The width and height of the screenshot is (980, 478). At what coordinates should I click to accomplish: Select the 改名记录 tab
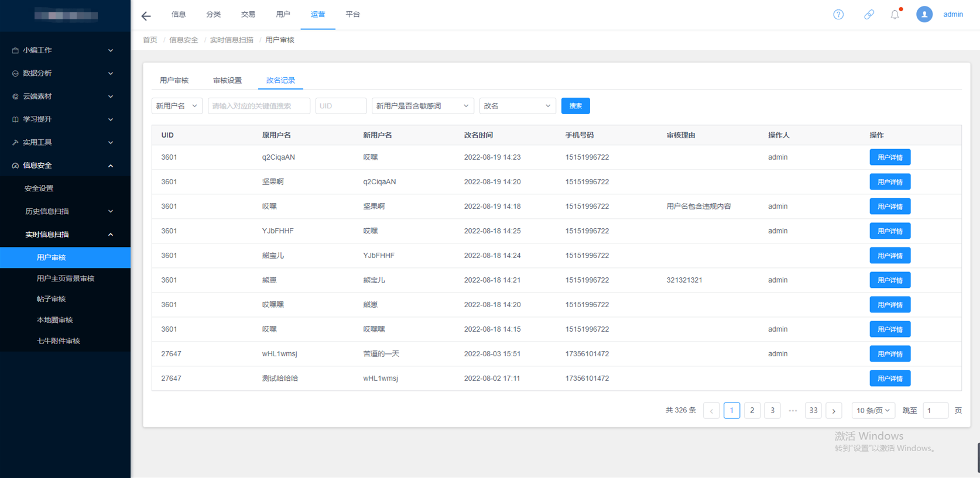pyautogui.click(x=280, y=80)
